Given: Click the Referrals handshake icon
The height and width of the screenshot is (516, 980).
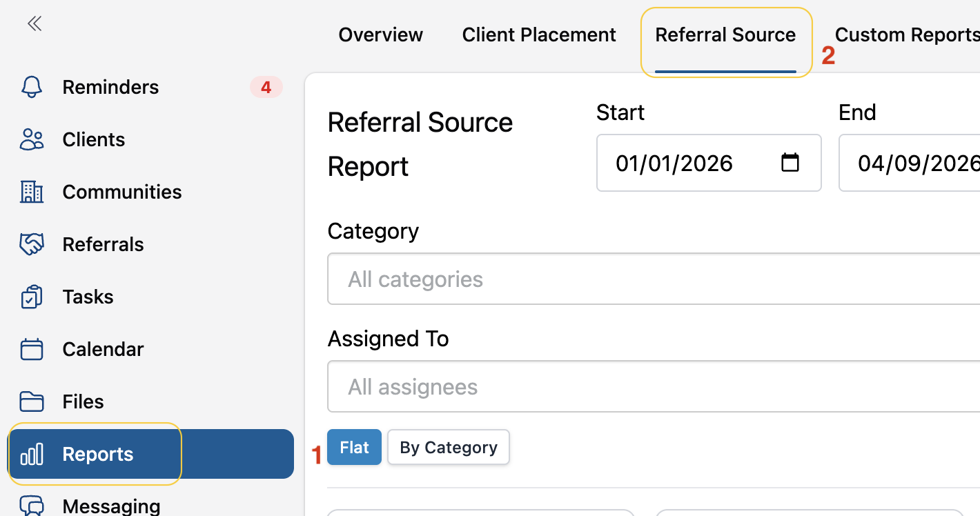Looking at the screenshot, I should [x=32, y=244].
